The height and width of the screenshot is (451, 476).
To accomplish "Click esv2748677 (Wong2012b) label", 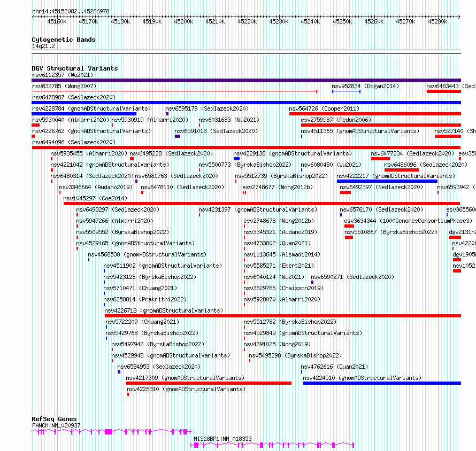I will point(278,187).
